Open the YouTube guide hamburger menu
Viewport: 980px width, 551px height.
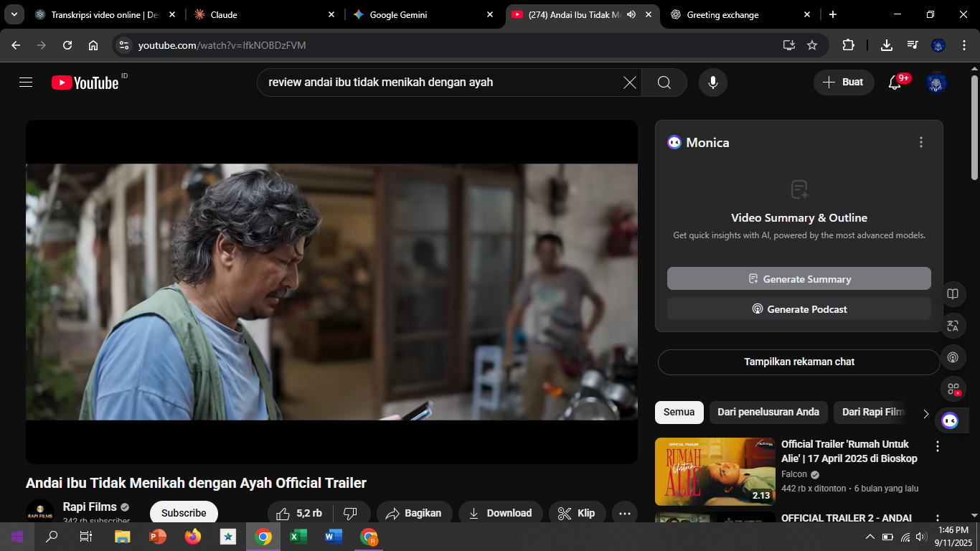(x=26, y=83)
